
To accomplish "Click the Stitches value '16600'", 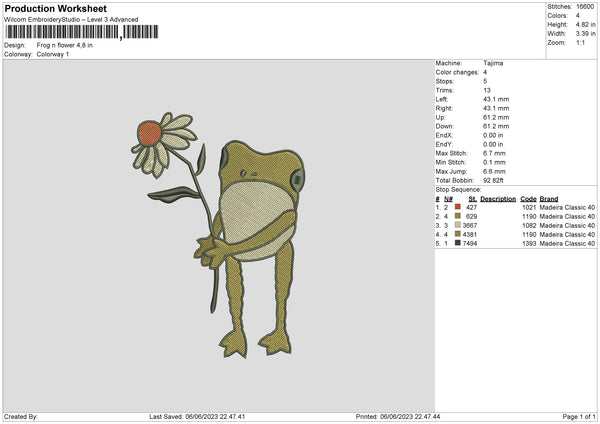I will tap(585, 7).
